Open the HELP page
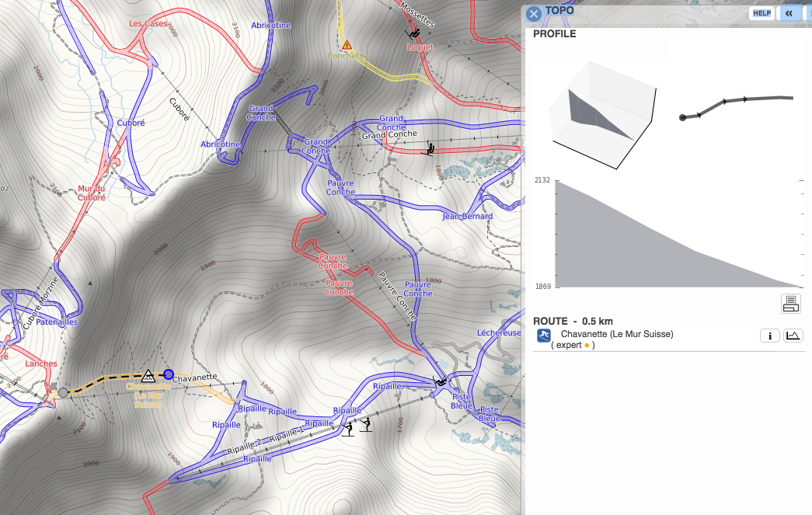The width and height of the screenshot is (812, 515). click(760, 13)
